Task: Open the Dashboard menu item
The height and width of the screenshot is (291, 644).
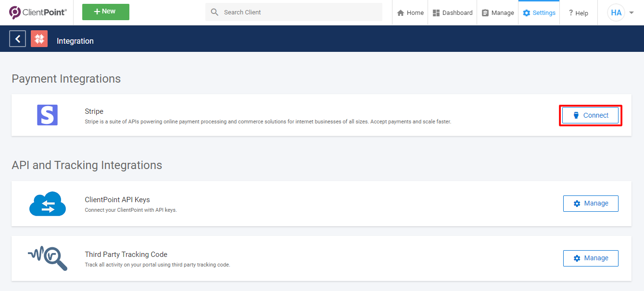Action: [453, 13]
